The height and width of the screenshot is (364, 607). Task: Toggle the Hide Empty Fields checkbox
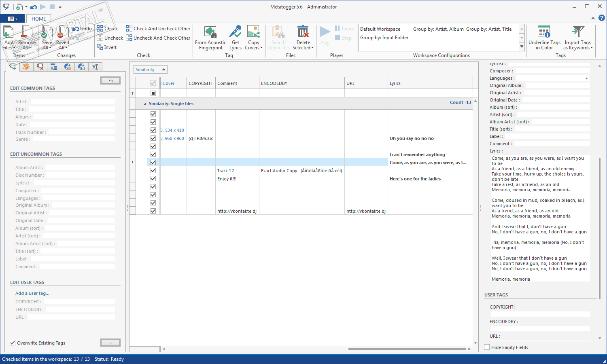click(x=487, y=347)
